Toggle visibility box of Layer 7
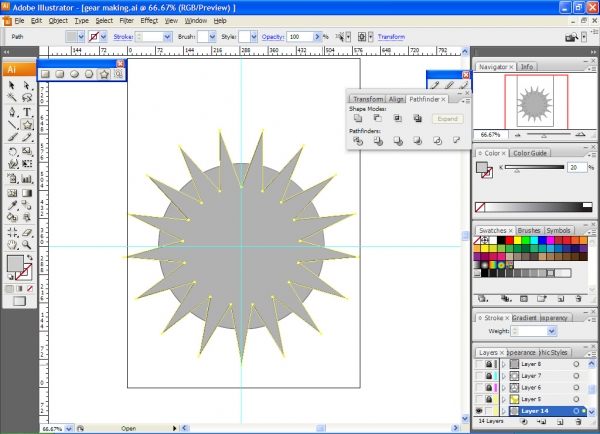Image resolution: width=600 pixels, height=434 pixels. pyautogui.click(x=479, y=376)
